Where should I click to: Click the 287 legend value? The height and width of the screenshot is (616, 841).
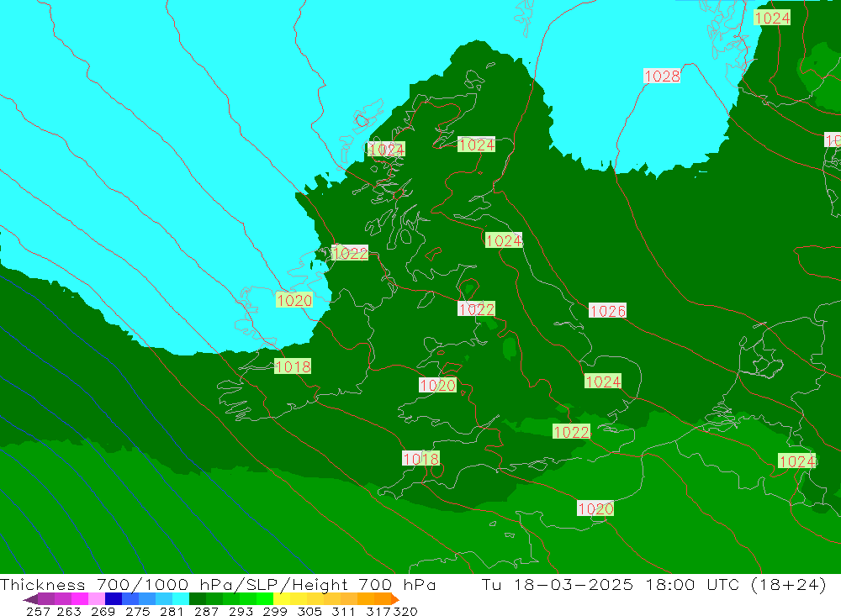(x=206, y=612)
